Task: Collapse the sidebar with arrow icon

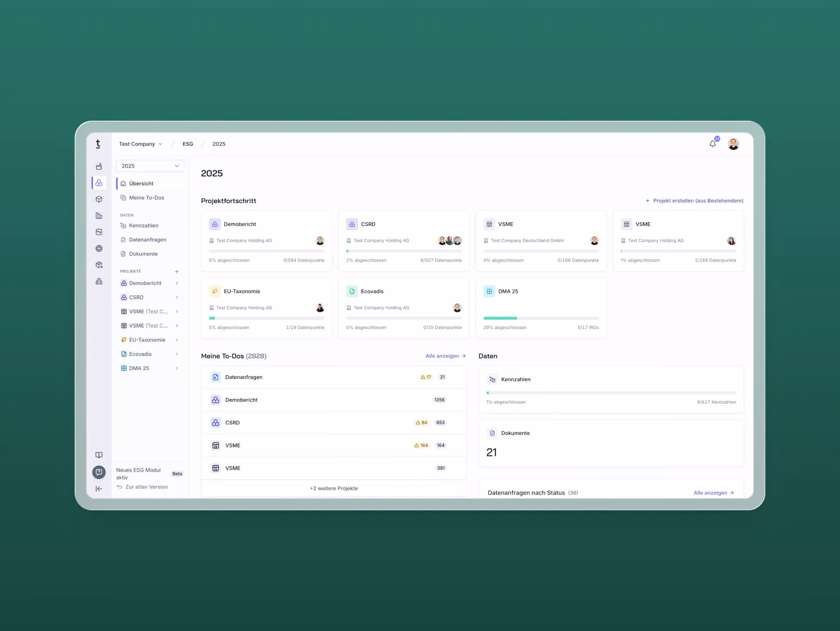Action: (99, 488)
